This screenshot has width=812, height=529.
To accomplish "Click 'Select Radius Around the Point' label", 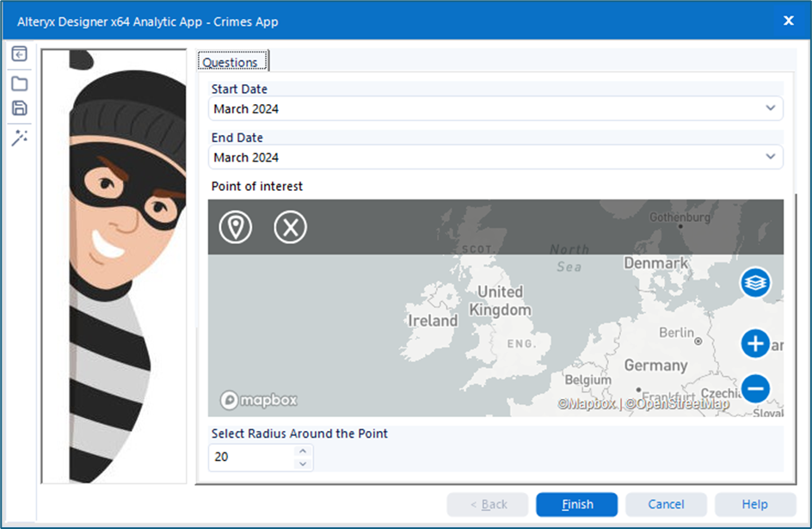I will [299, 434].
